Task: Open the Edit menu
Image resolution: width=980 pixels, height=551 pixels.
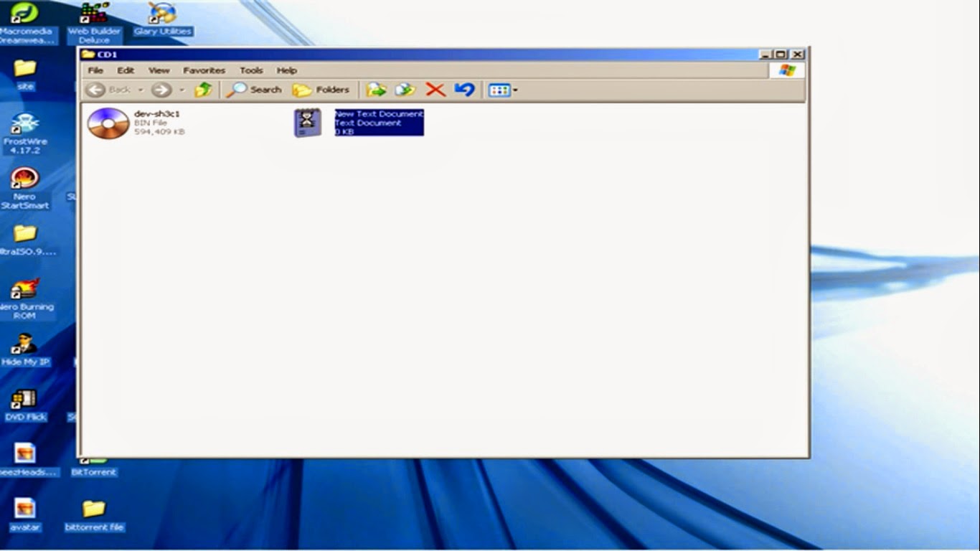Action: tap(126, 70)
